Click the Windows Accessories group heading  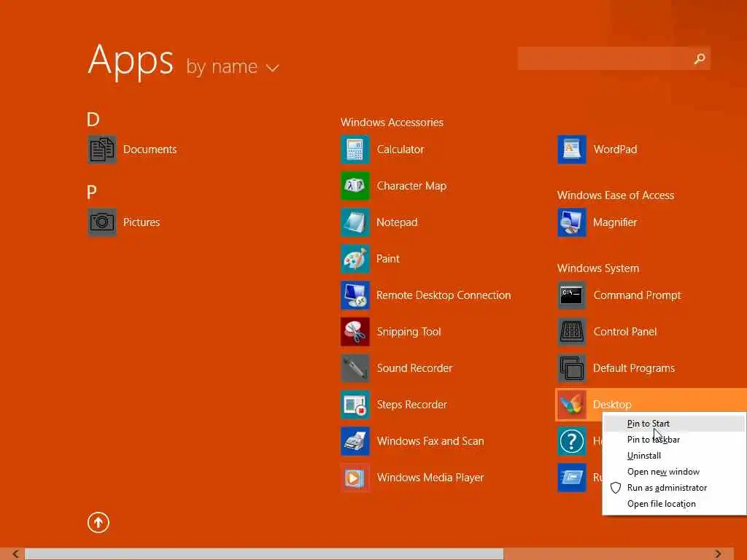point(392,122)
